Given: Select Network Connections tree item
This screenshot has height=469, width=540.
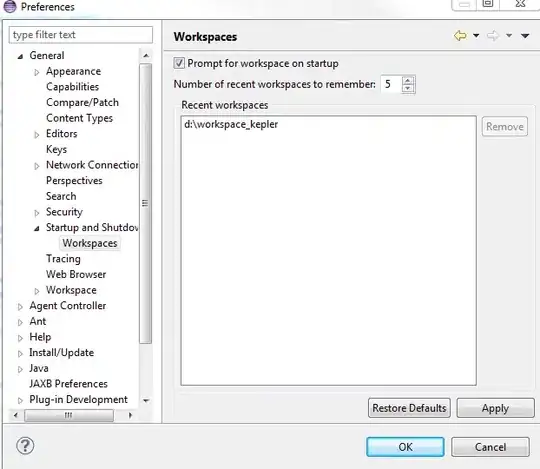Looking at the screenshot, I should pos(92,165).
